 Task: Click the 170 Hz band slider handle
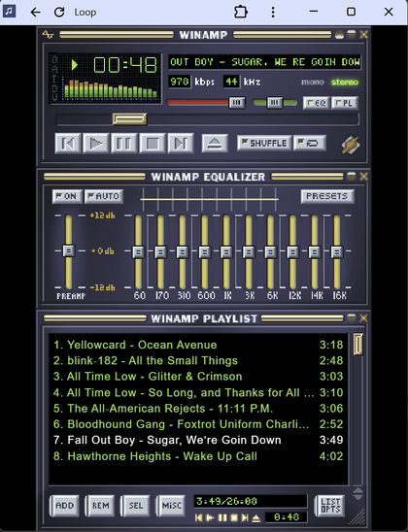pos(160,252)
